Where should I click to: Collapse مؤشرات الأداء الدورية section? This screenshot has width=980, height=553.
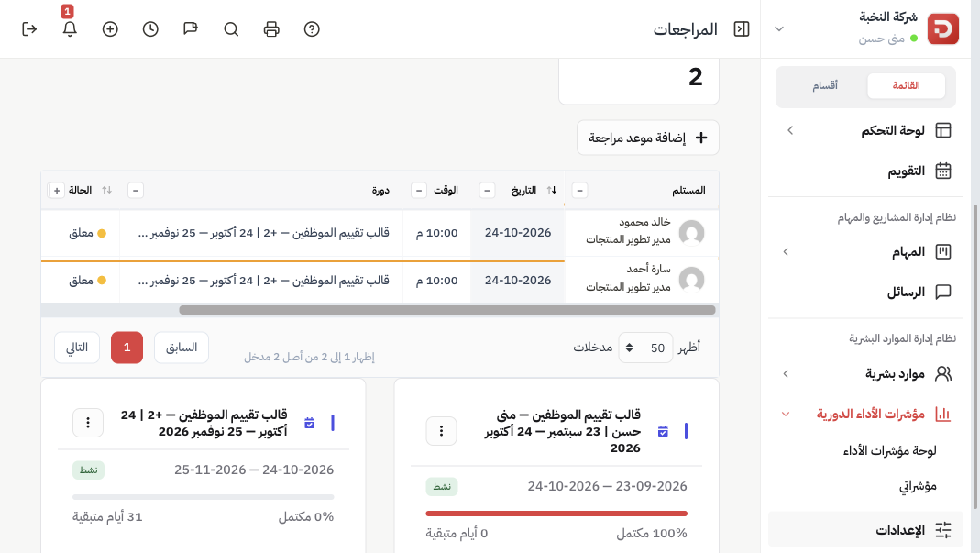(x=786, y=414)
